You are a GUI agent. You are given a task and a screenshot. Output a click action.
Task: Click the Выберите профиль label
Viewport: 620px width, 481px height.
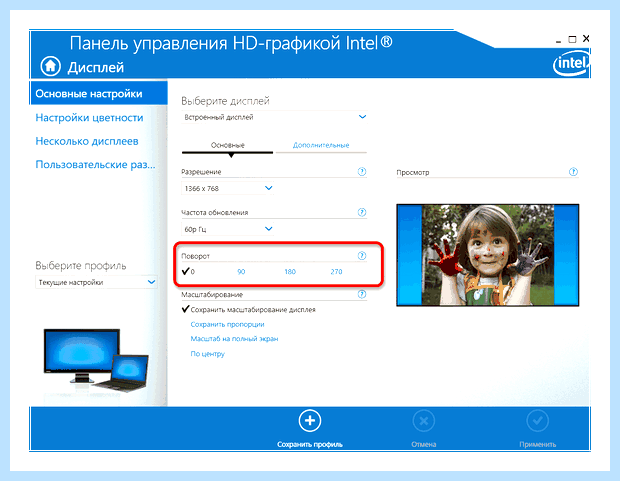(81, 265)
